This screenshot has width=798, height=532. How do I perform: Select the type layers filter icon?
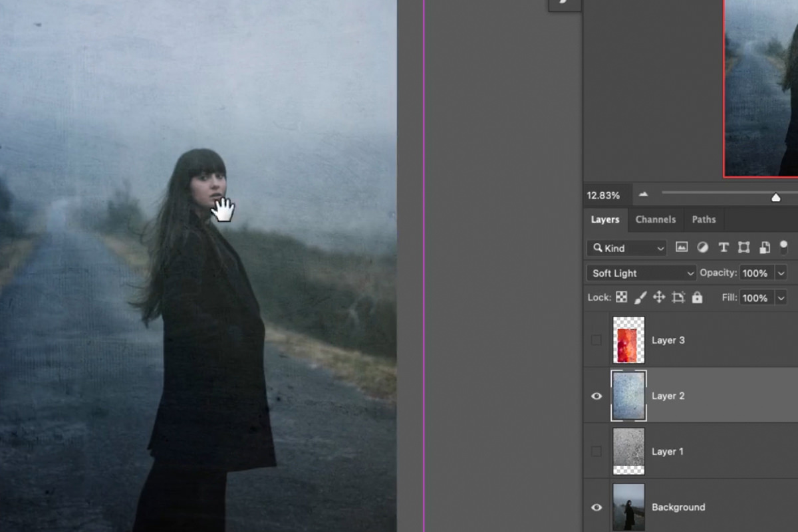724,247
